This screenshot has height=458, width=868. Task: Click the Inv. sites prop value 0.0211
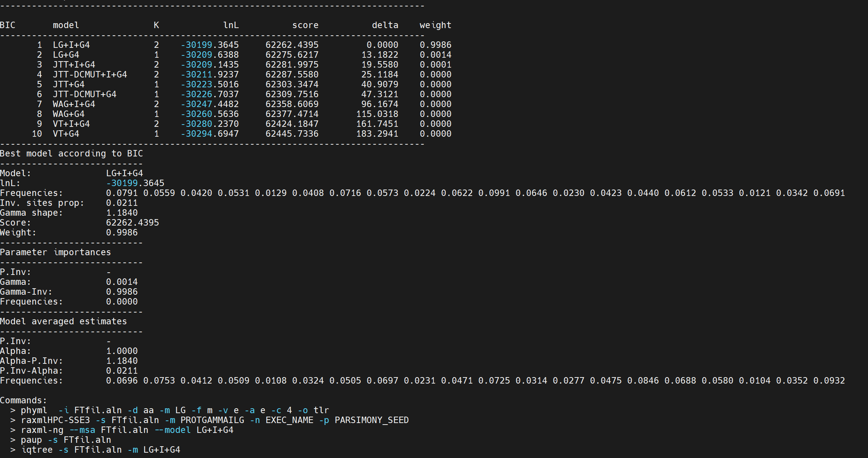pos(122,203)
